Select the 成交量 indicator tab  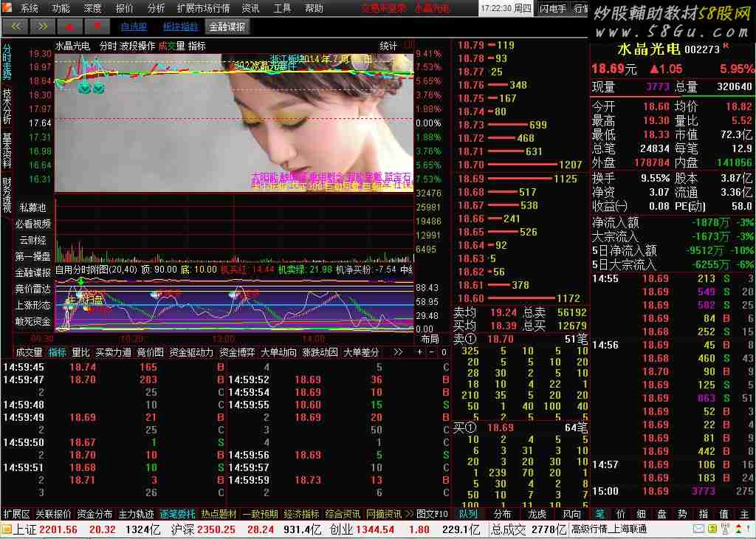[x=30, y=352]
